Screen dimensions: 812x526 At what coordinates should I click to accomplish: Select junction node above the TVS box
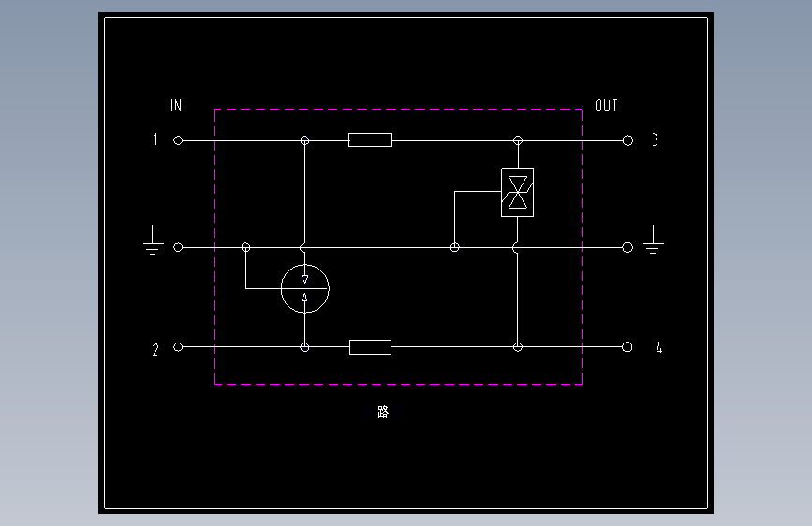tap(518, 140)
